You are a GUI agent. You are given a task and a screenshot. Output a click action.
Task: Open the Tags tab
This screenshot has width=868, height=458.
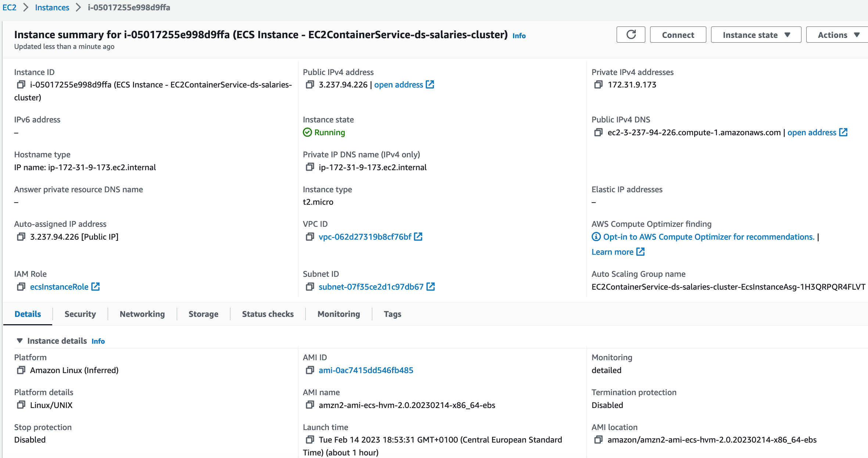pyautogui.click(x=392, y=314)
